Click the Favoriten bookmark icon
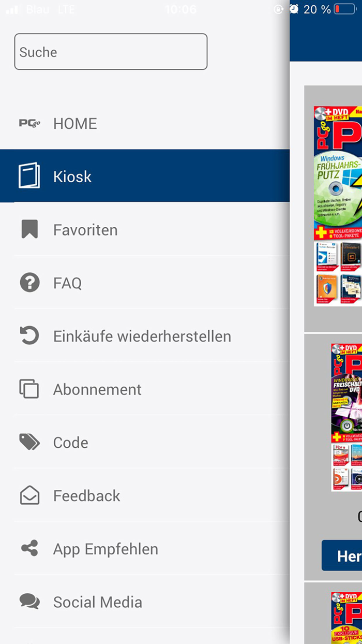This screenshot has width=362, height=644. pyautogui.click(x=29, y=229)
